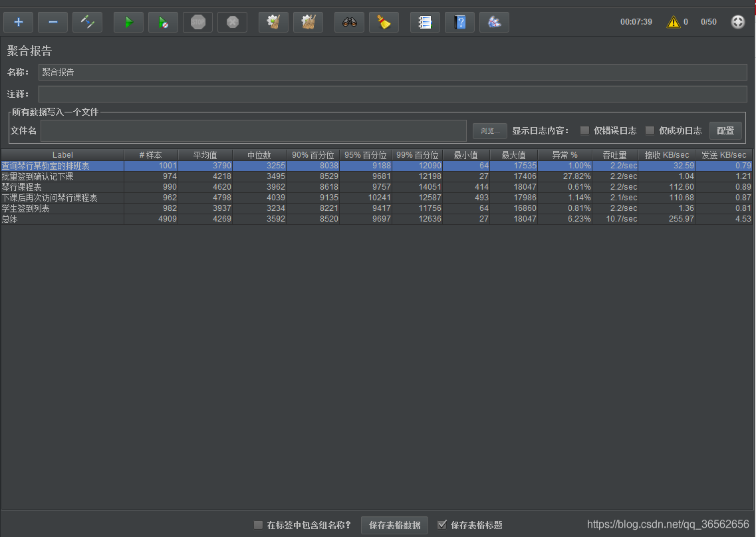Reset search with the yellow brush icon
The height and width of the screenshot is (537, 756).
pos(384,22)
